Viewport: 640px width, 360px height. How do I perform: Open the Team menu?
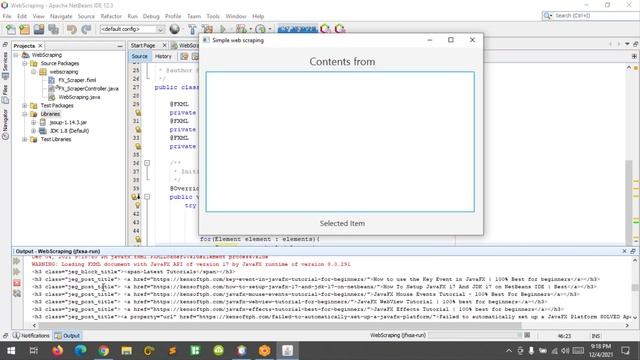tap(194, 16)
